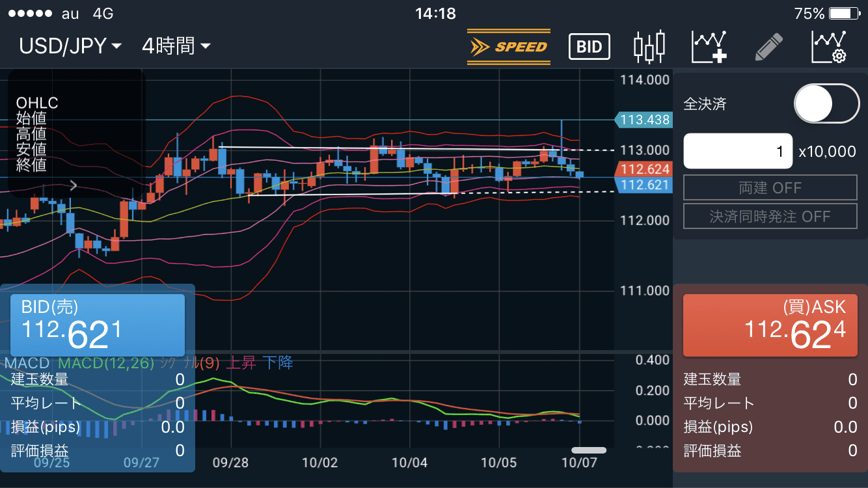
Task: Toggle 両建 OFF button
Action: pos(770,188)
